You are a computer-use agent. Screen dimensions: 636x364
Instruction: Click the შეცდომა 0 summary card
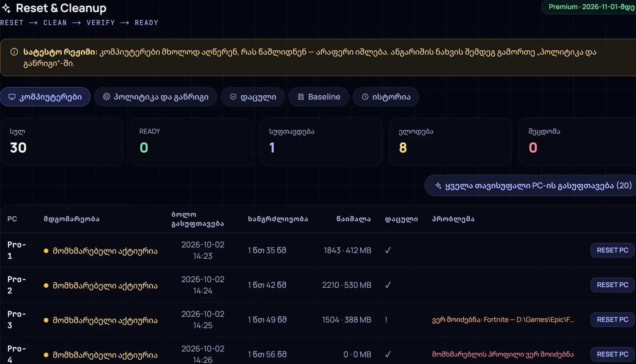pyautogui.click(x=578, y=141)
